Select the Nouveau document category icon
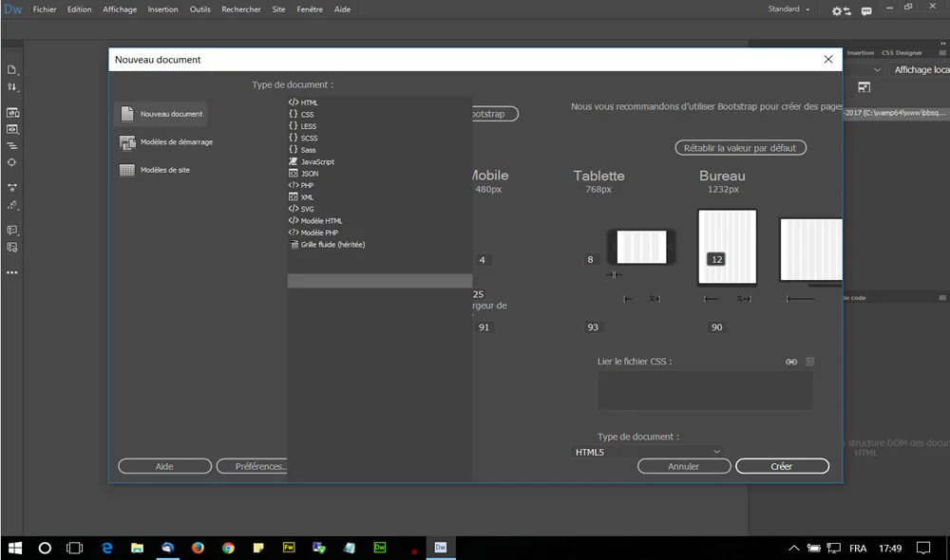The width and height of the screenshot is (950, 560). [127, 114]
